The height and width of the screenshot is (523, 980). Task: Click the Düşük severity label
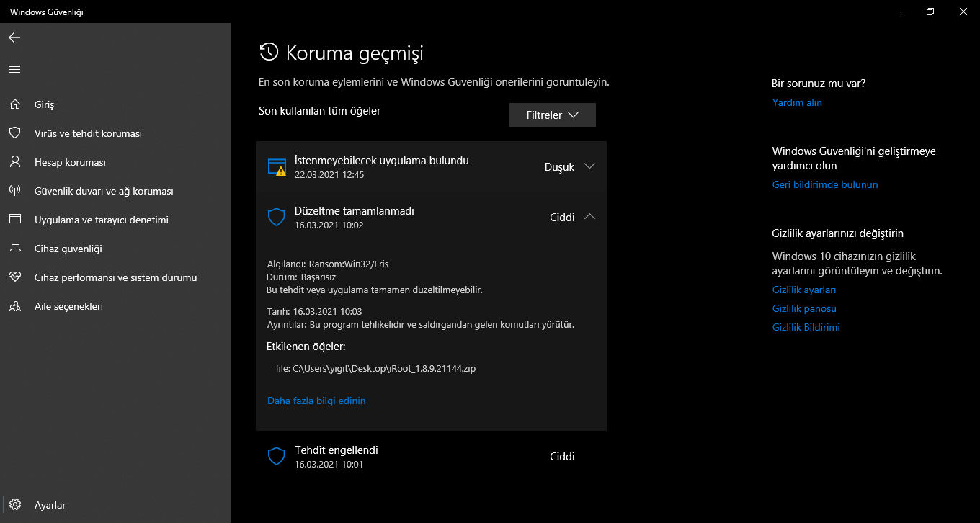pyautogui.click(x=559, y=166)
